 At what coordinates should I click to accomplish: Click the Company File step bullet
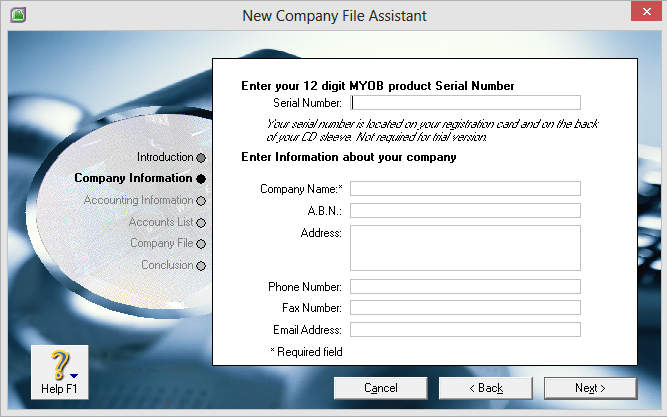[201, 244]
